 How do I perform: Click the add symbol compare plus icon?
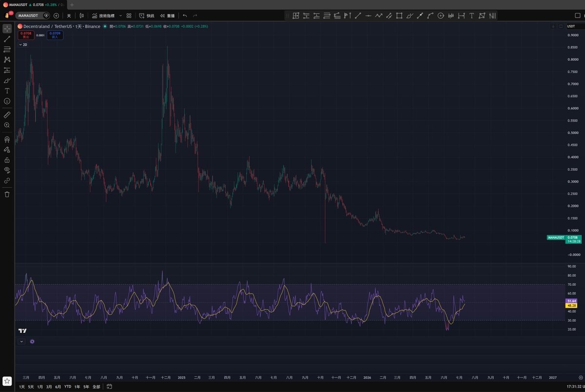pos(56,16)
